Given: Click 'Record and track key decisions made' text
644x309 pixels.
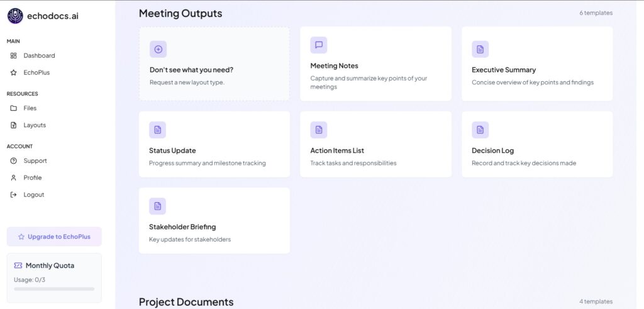Looking at the screenshot, I should point(524,163).
